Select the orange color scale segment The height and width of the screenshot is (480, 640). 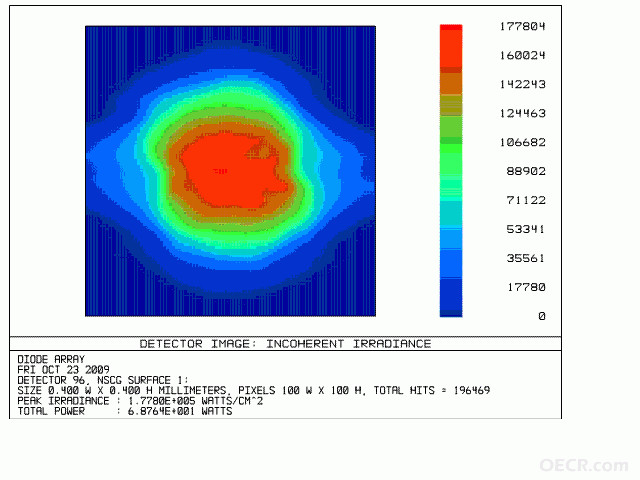pos(451,84)
